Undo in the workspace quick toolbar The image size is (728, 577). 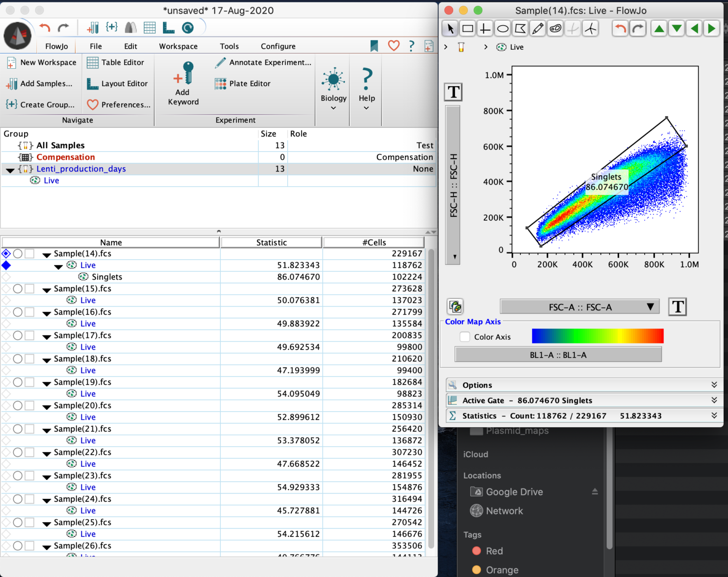(x=45, y=28)
